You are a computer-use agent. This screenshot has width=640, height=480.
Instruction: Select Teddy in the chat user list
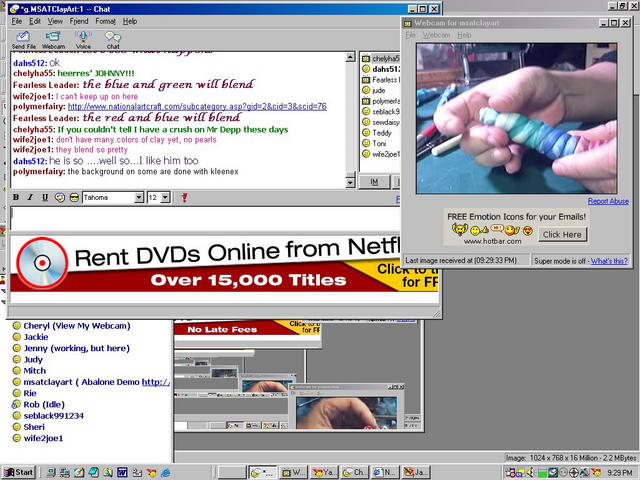377,133
